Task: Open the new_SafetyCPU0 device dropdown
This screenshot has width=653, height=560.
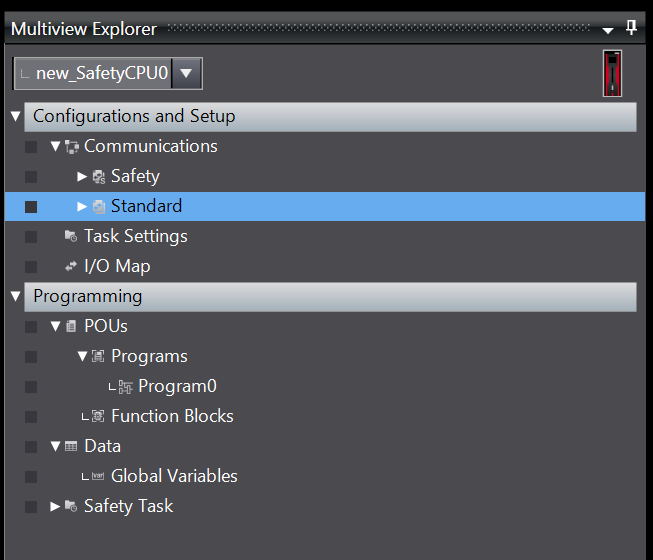Action: (x=186, y=74)
